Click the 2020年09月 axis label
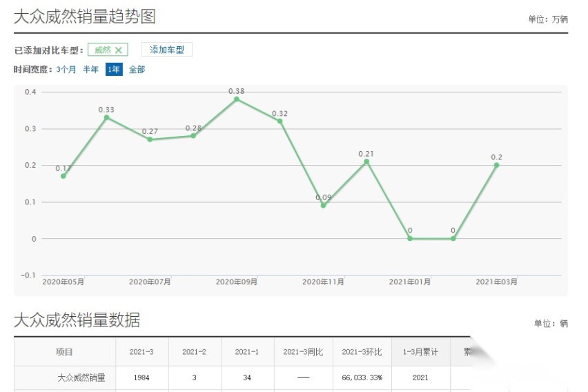Image resolution: width=588 pixels, height=392 pixels. point(237,282)
